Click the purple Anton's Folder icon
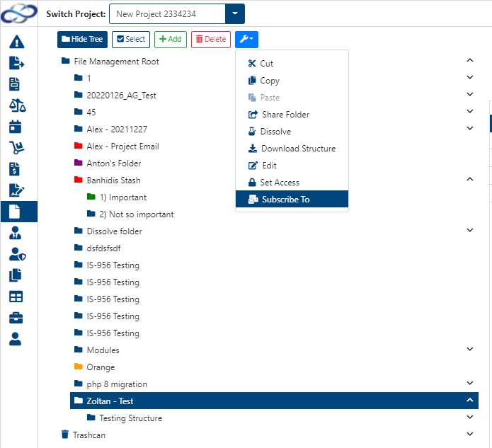The width and height of the screenshot is (492, 448). click(78, 163)
